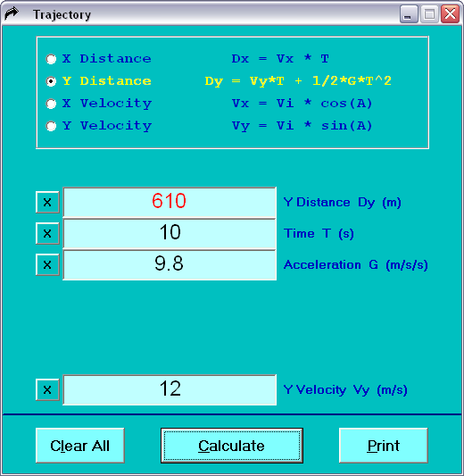Image resolution: width=464 pixels, height=476 pixels.
Task: Focus the Acceleration G field showing 9.8
Action: [x=170, y=264]
